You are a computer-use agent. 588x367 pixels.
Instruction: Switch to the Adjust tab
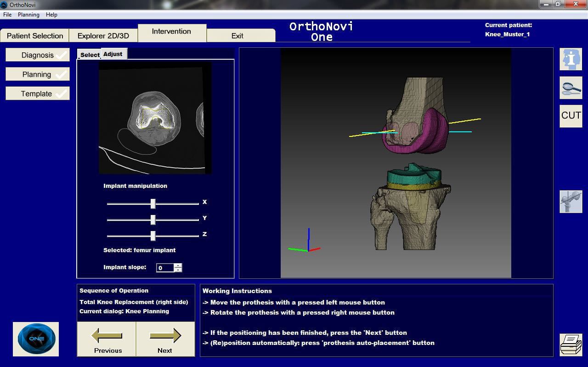pyautogui.click(x=113, y=54)
